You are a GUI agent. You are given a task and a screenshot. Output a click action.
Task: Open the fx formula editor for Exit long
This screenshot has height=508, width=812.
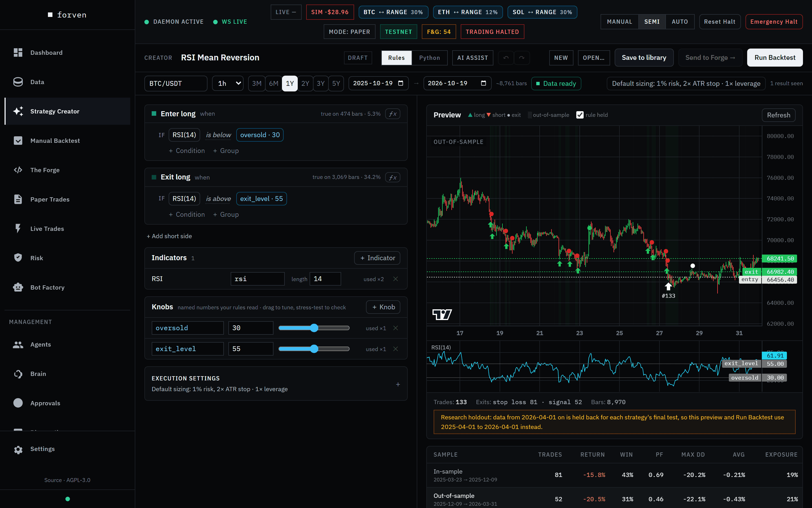click(x=392, y=178)
